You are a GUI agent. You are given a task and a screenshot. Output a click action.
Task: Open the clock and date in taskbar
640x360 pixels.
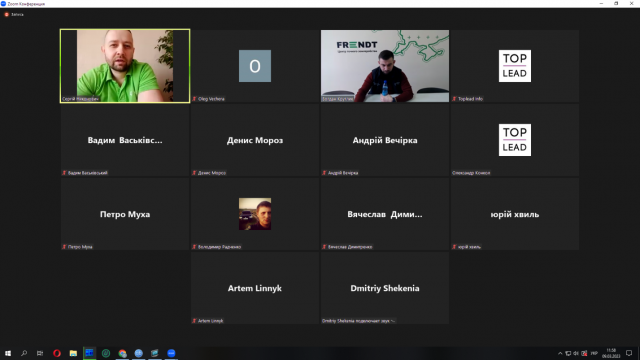pos(611,353)
